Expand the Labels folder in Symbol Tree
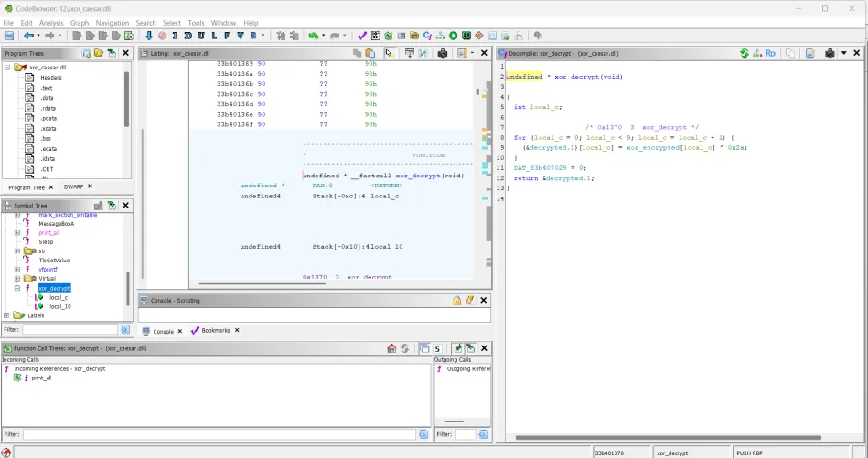This screenshot has height=458, width=868. click(x=6, y=315)
